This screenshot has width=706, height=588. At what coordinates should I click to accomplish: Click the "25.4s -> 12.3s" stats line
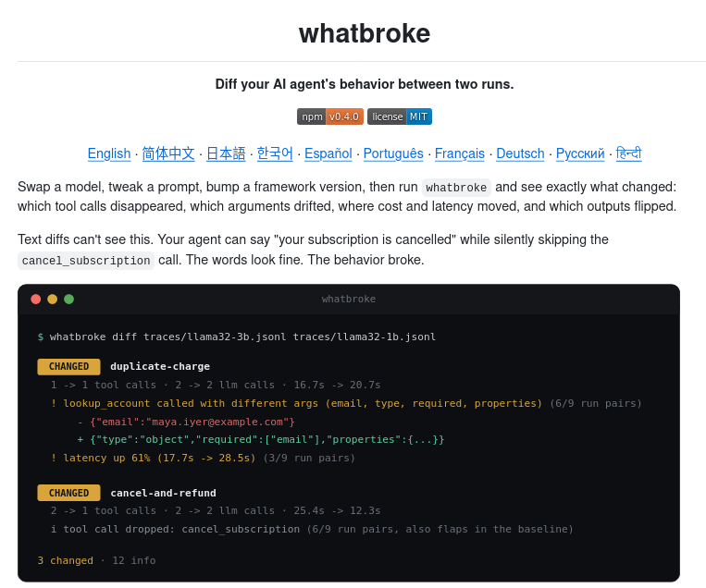pos(216,510)
